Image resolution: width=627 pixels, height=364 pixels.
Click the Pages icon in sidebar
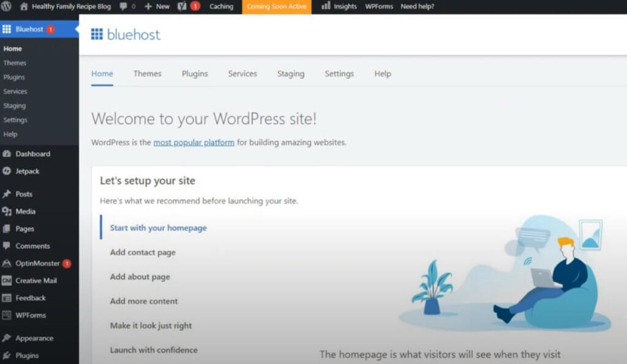[6, 229]
